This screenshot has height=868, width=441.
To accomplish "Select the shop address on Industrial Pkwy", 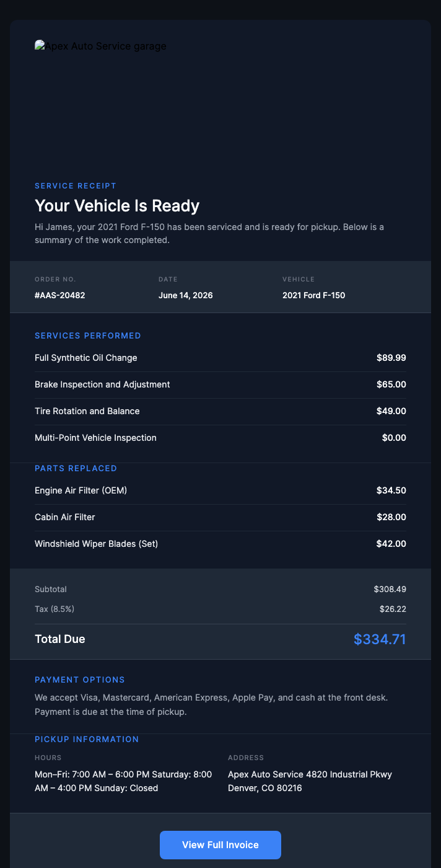I will coord(310,781).
